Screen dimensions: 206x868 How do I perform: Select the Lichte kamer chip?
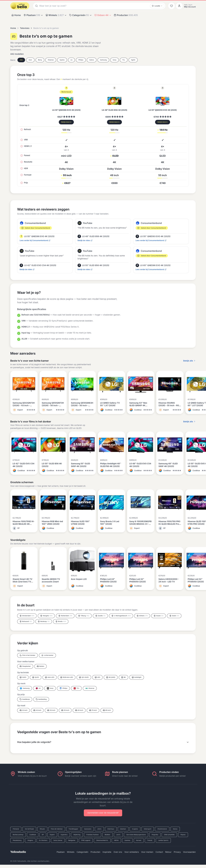(x=47, y=655)
